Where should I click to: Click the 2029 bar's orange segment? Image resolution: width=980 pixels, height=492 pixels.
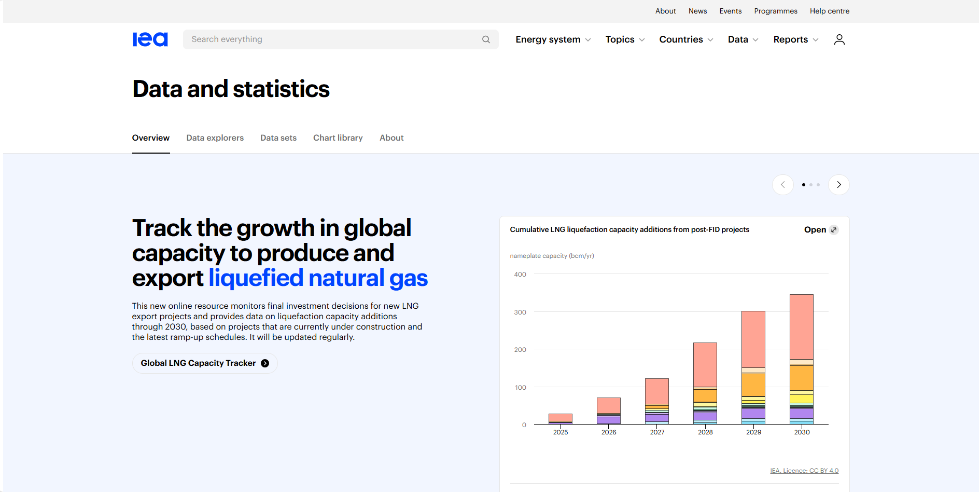[x=753, y=385]
